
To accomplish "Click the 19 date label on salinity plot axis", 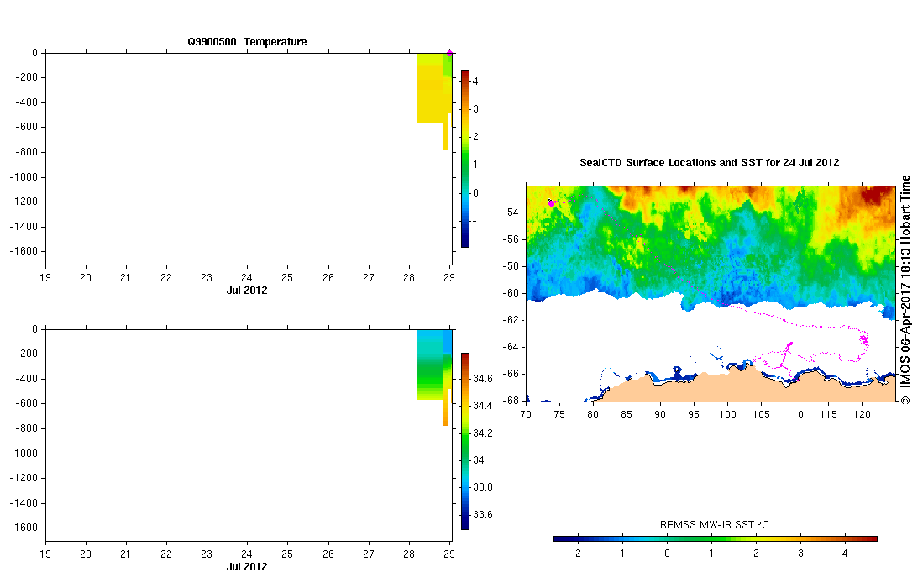I will (x=45, y=554).
